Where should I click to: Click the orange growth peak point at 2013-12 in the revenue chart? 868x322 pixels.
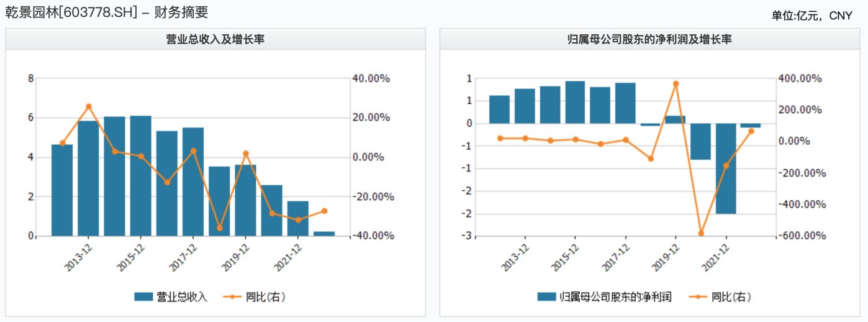click(x=89, y=106)
